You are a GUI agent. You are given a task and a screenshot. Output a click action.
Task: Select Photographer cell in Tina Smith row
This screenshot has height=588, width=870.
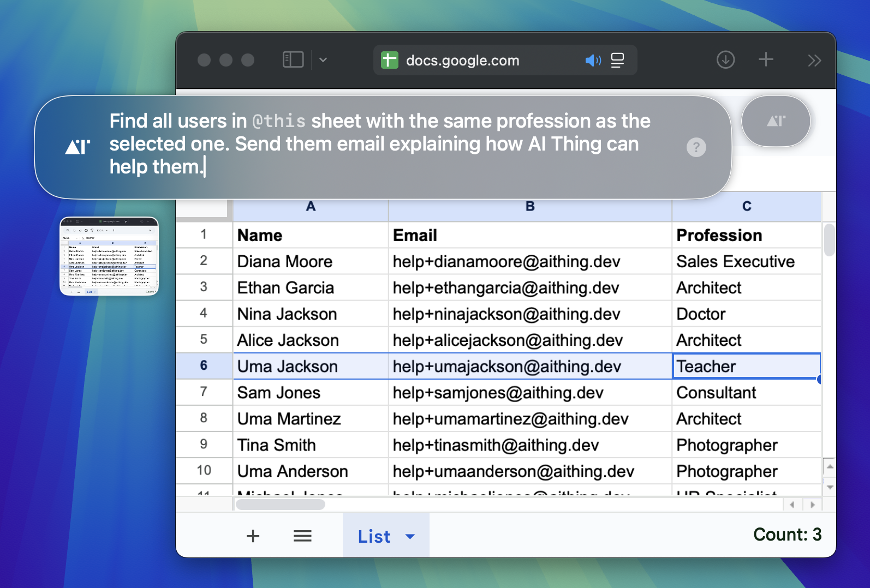click(747, 445)
